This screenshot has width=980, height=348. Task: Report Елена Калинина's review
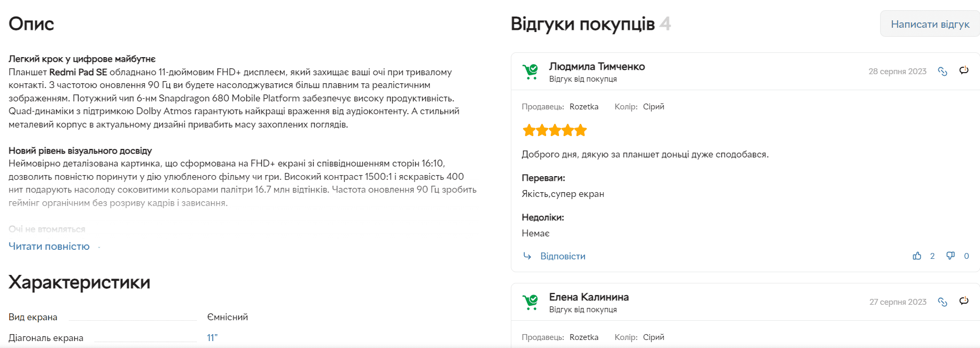[963, 302]
